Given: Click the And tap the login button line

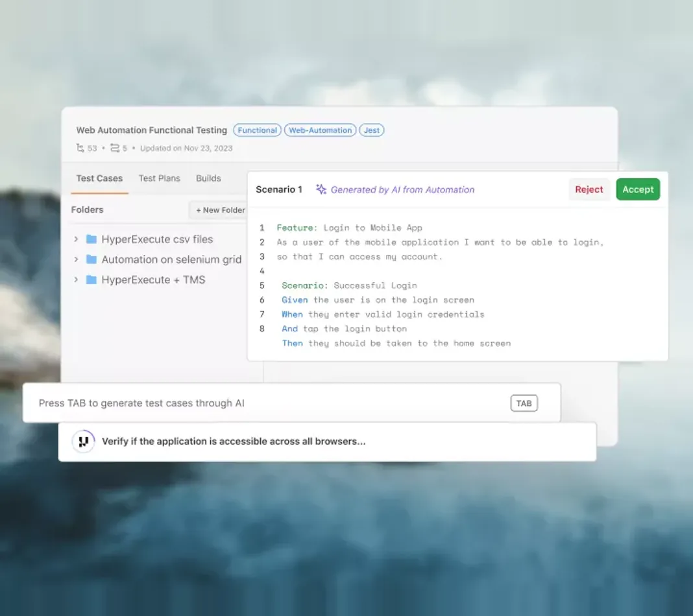Looking at the screenshot, I should 345,329.
